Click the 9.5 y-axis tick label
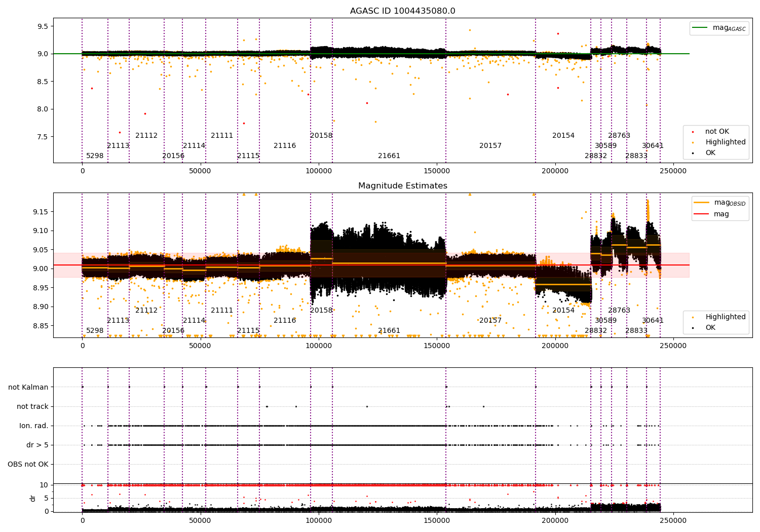 point(43,26)
